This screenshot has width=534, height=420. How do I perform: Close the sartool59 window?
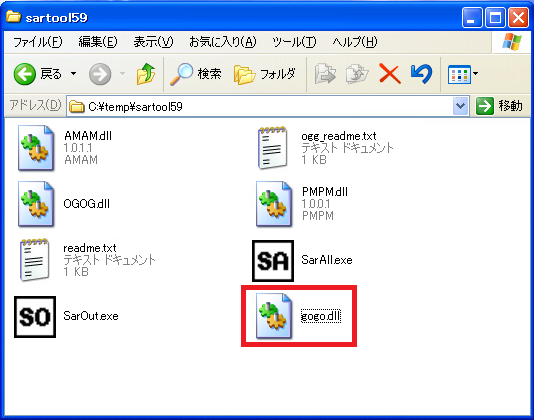[518, 17]
